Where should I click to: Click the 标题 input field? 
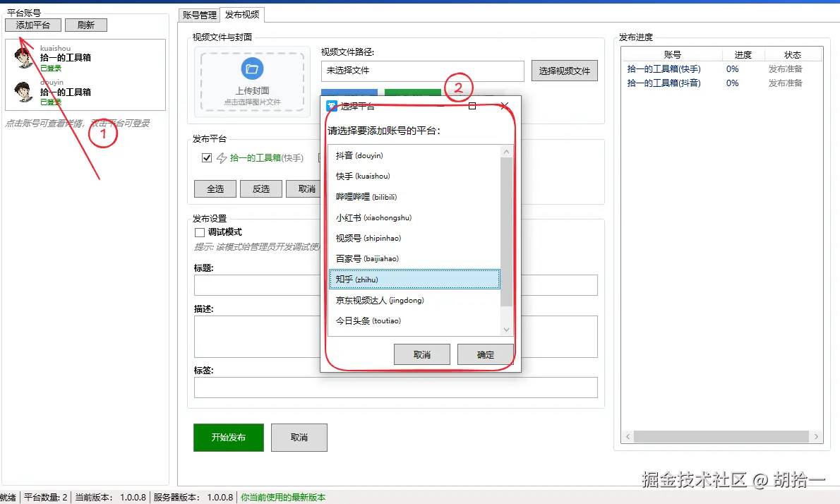coord(257,285)
